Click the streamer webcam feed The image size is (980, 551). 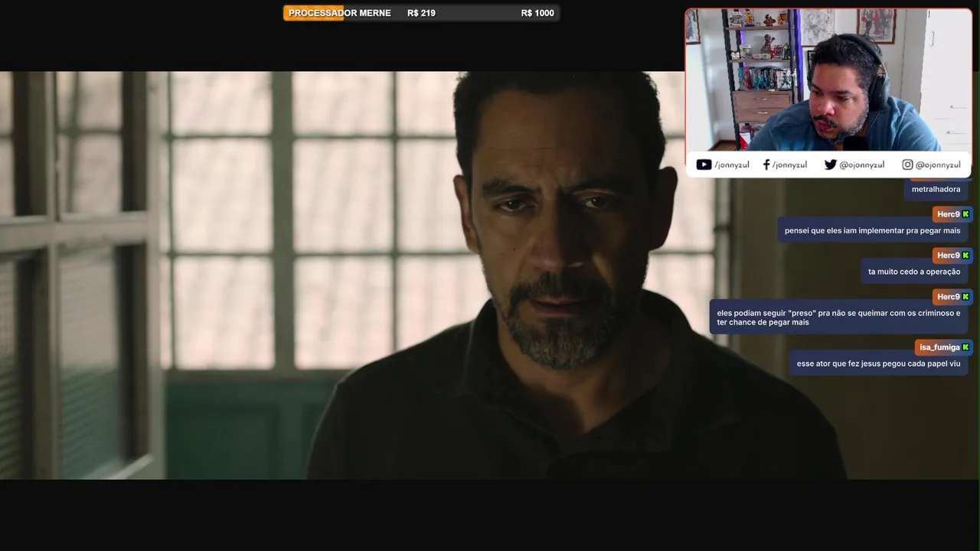point(828,80)
